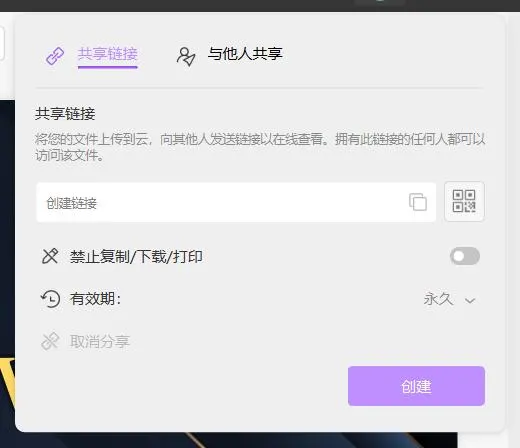The height and width of the screenshot is (448, 520).
Task: Switch to the 共享链接 tab
Action: point(108,54)
